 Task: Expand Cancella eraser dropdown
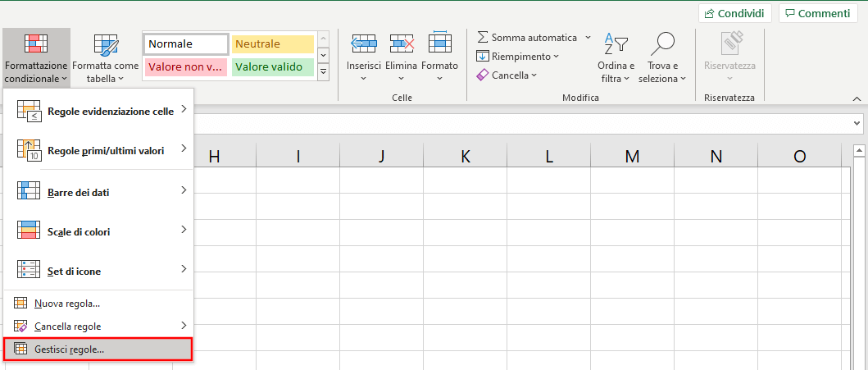click(x=507, y=75)
